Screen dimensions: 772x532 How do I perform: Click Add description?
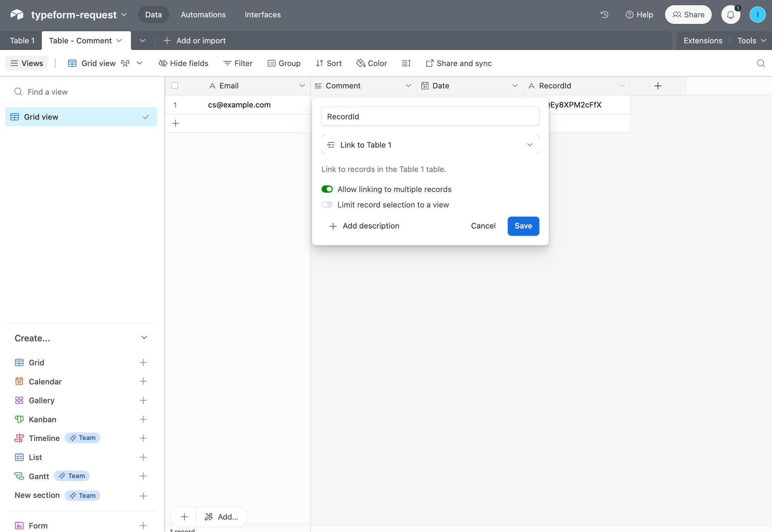pos(364,226)
